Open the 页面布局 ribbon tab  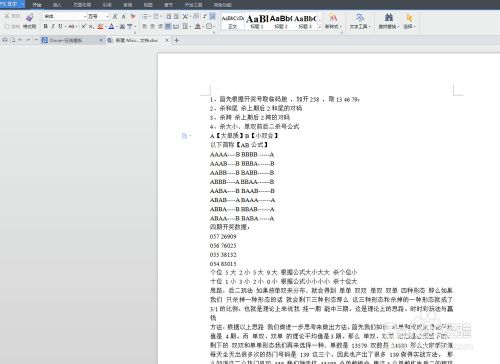[x=82, y=5]
